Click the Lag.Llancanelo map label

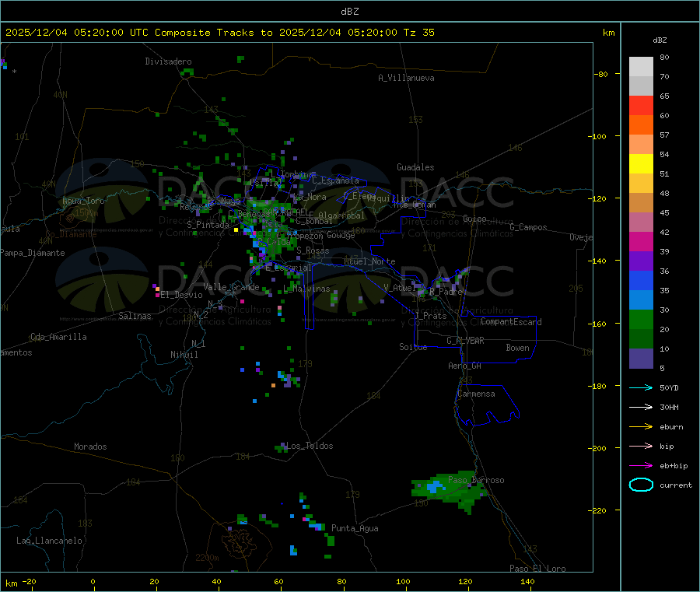pos(50,541)
